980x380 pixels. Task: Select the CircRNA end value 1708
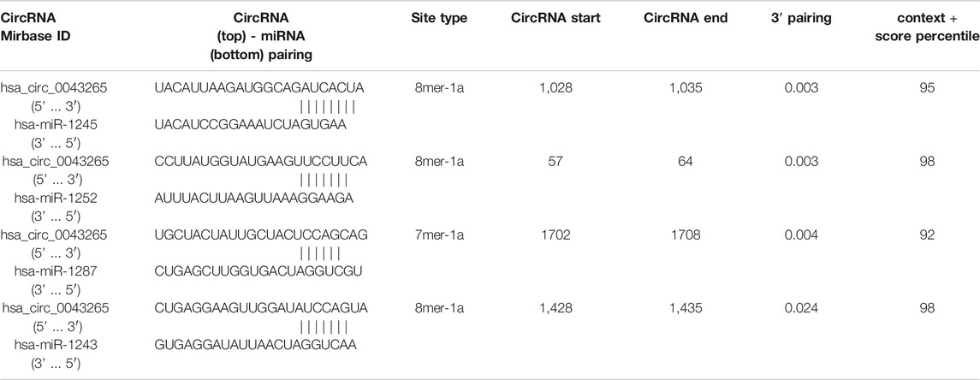click(686, 235)
